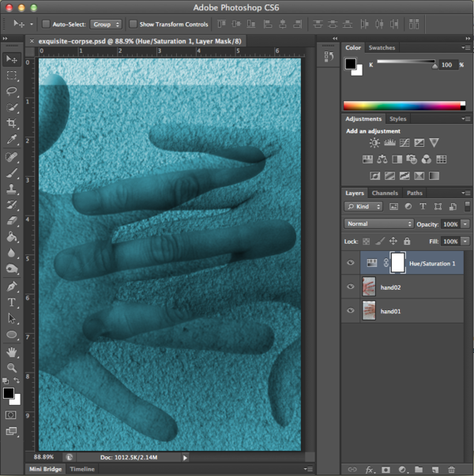Viewport: 474px width, 476px height.
Task: Select the Crop tool in the toolbar
Action: point(12,124)
